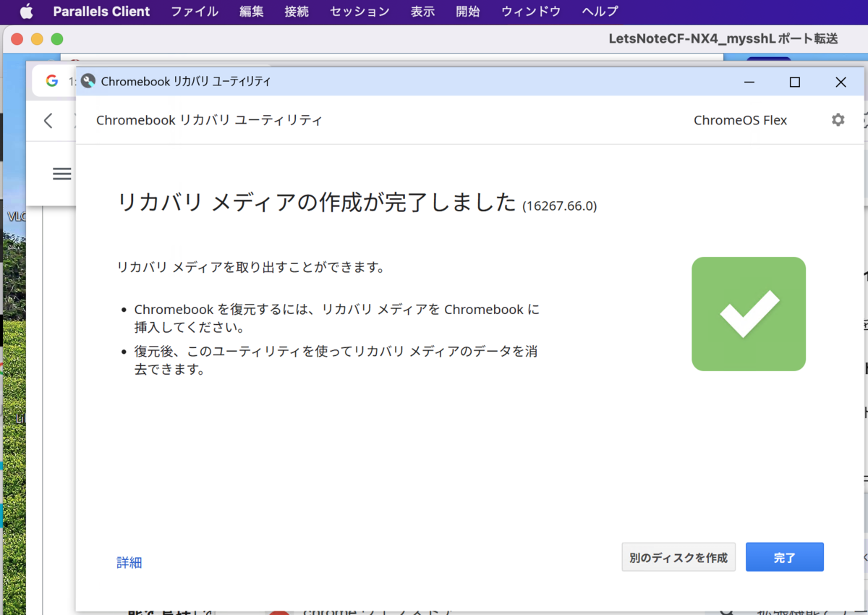The height and width of the screenshot is (615, 868).
Task: Click the version number (16267.66.0)
Action: [559, 206]
